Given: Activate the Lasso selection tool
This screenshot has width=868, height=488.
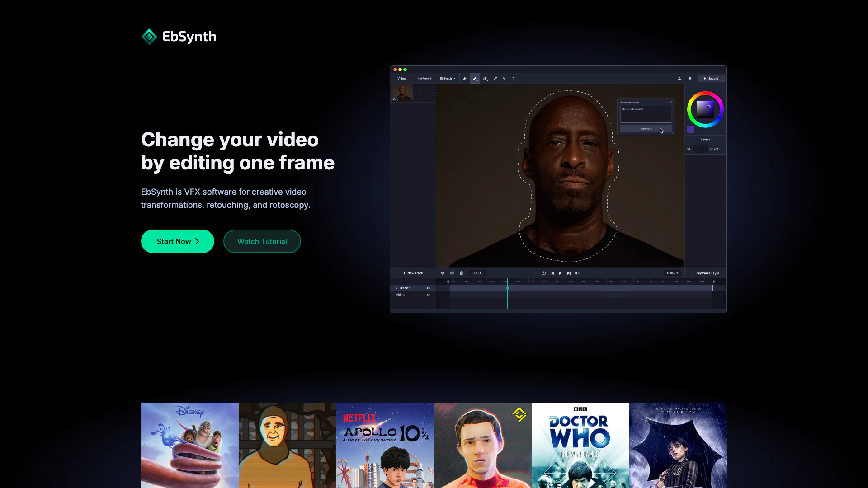Looking at the screenshot, I should pyautogui.click(x=505, y=79).
